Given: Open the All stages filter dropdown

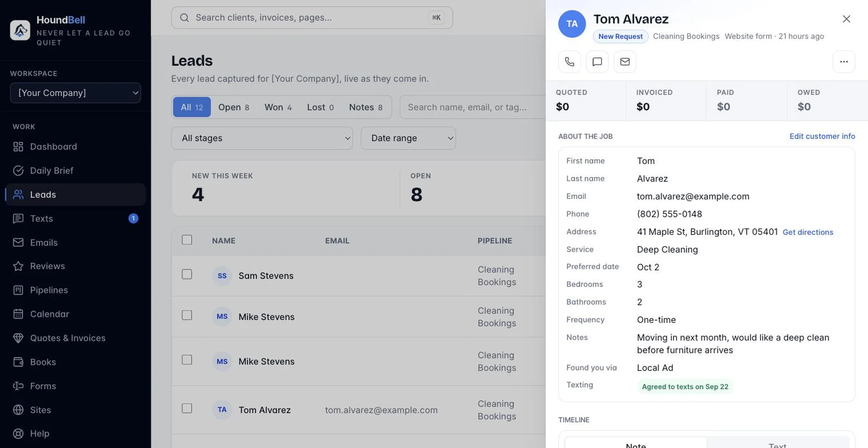Looking at the screenshot, I should 262,138.
